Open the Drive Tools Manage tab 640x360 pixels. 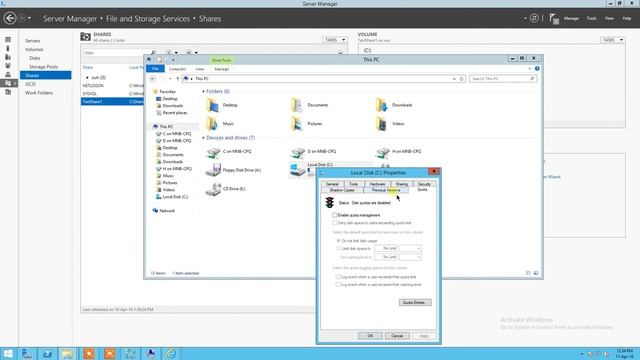(222, 69)
